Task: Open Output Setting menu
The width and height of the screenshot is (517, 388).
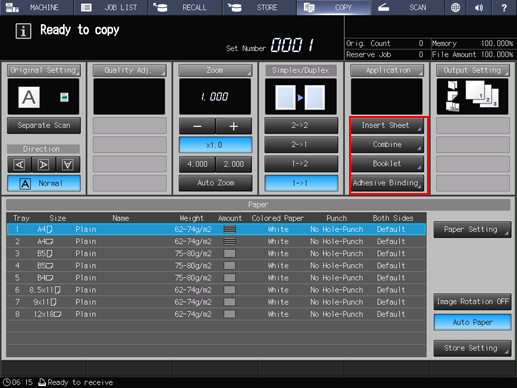Action: pos(473,70)
